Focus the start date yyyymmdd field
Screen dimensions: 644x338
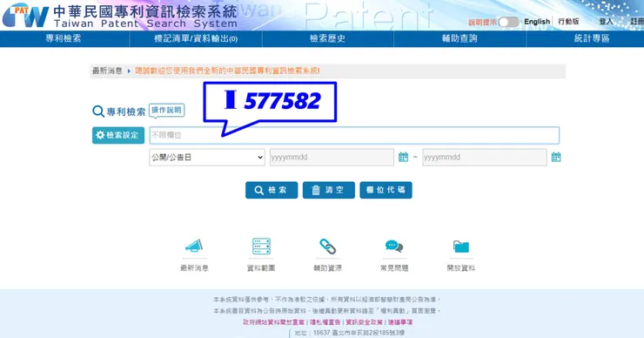click(x=332, y=157)
